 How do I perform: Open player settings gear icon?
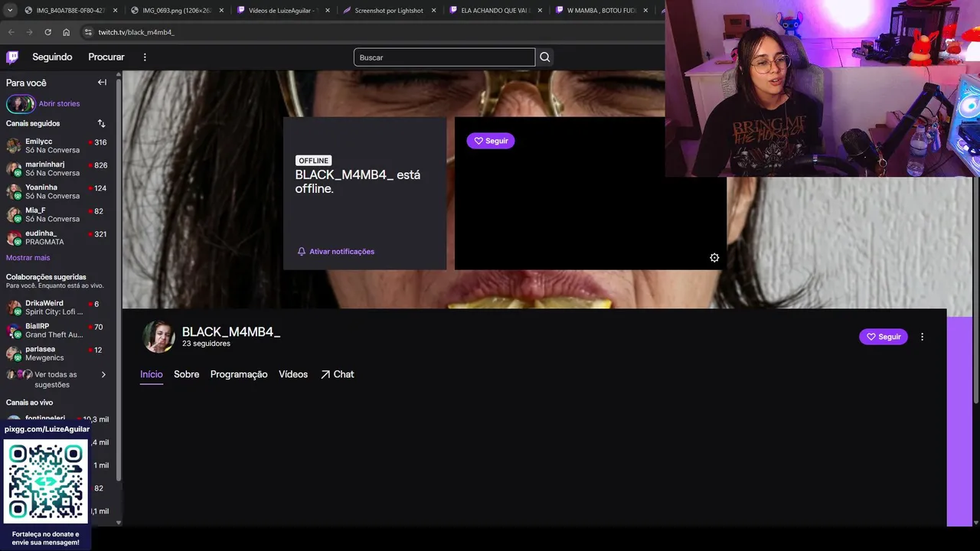coord(714,258)
